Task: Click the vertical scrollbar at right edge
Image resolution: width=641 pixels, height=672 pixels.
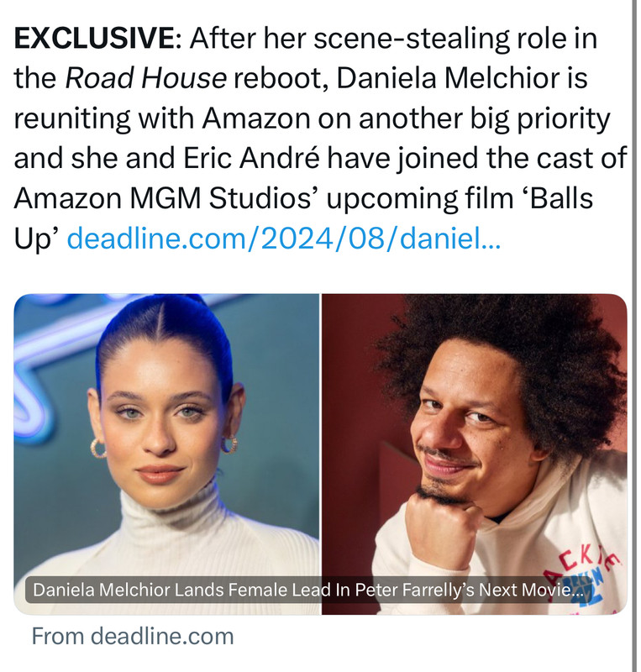Action: click(635, 336)
